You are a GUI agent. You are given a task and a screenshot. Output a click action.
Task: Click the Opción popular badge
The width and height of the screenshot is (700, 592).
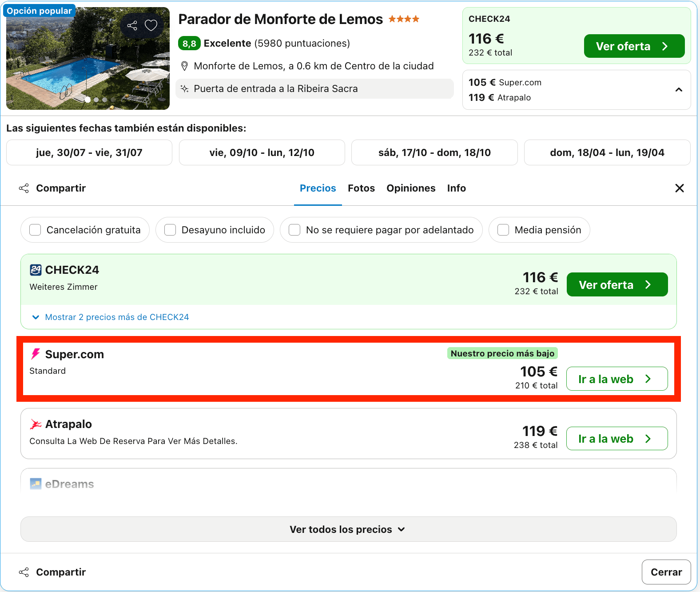tap(39, 11)
